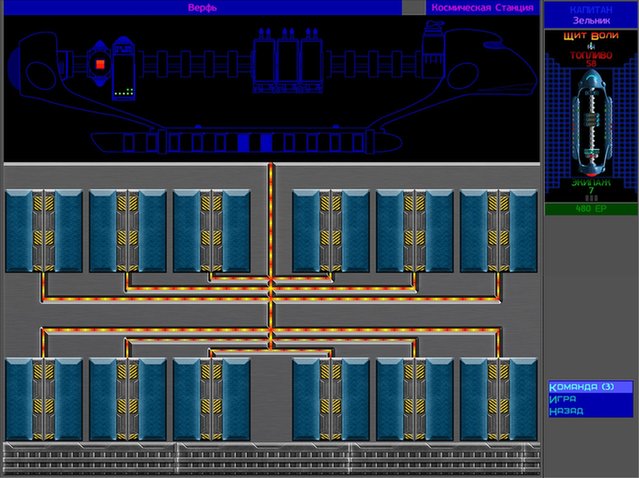
Task: Select the sixth upper-row hangar bay
Action: [x=499, y=231]
